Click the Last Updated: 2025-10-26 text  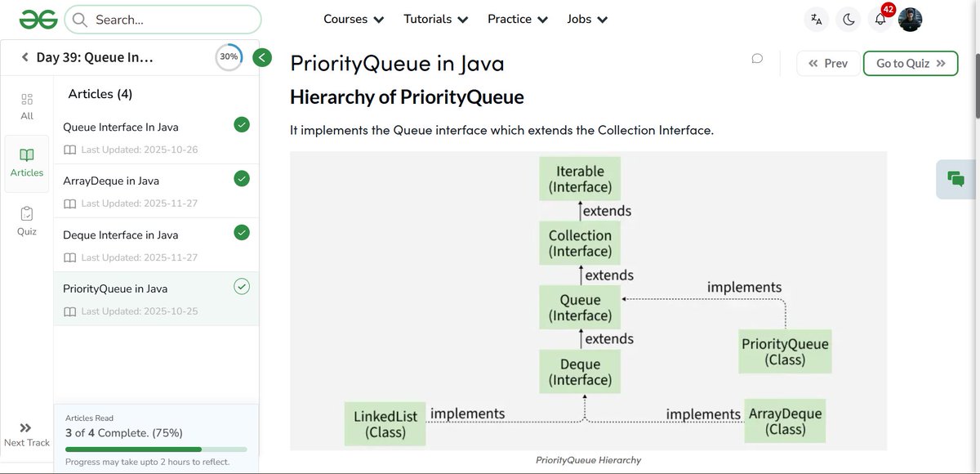tap(140, 150)
